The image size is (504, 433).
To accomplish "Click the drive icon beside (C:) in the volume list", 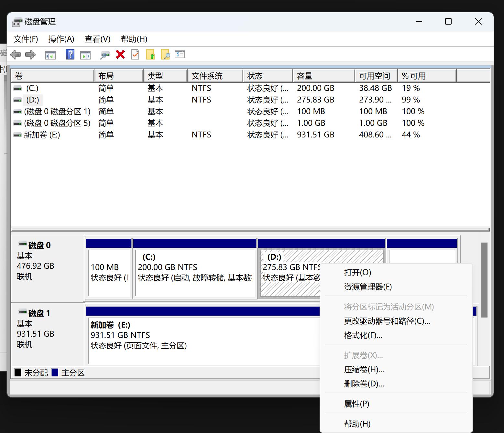I will click(17, 88).
